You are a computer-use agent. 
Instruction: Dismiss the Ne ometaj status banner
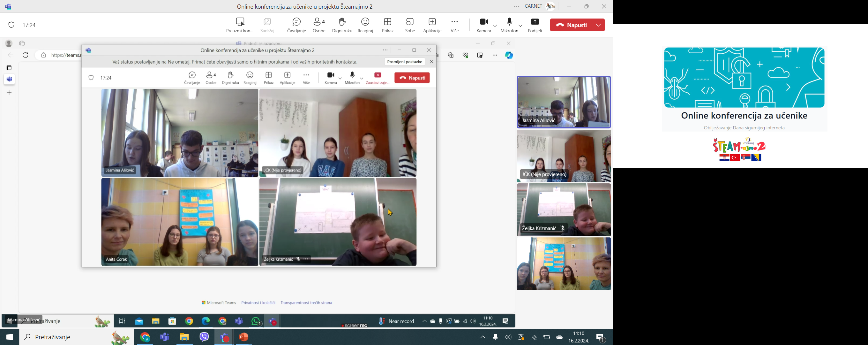pyautogui.click(x=431, y=62)
